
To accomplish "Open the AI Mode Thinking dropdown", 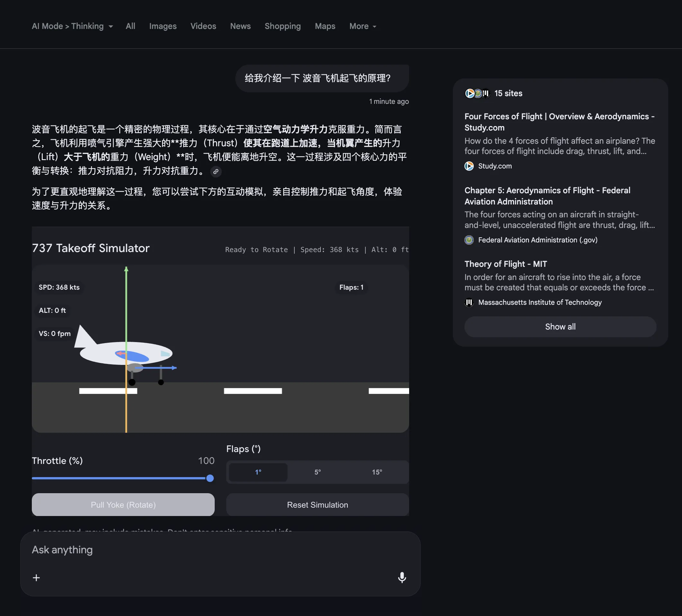I will [72, 26].
